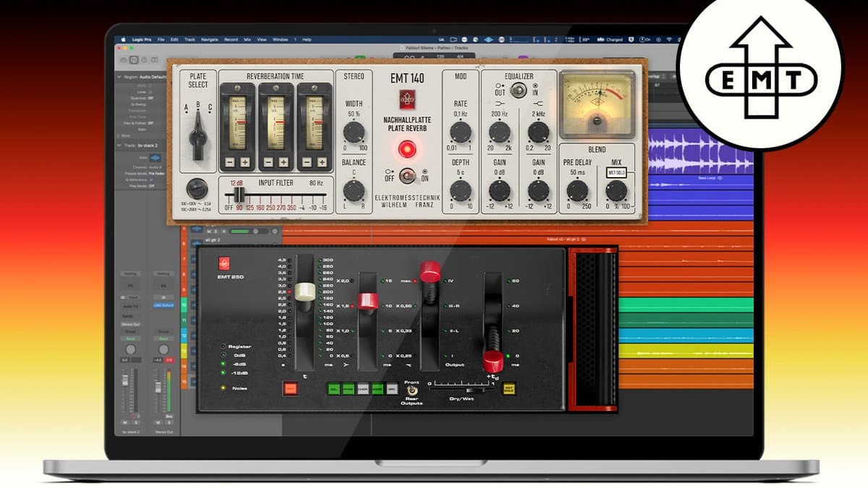Toggle the Noise LED on EMT 250
This screenshot has height=488, width=868.
(224, 388)
